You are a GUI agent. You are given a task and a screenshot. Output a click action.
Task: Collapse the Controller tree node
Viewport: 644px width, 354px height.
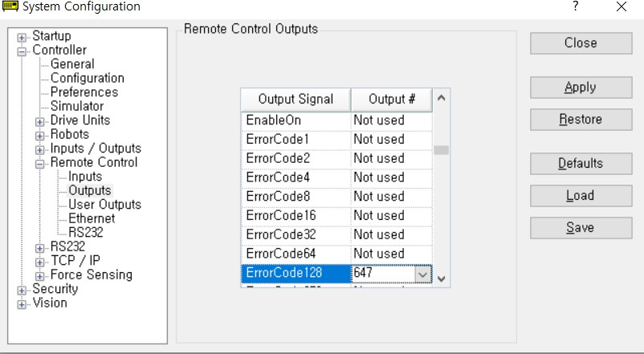pos(22,51)
